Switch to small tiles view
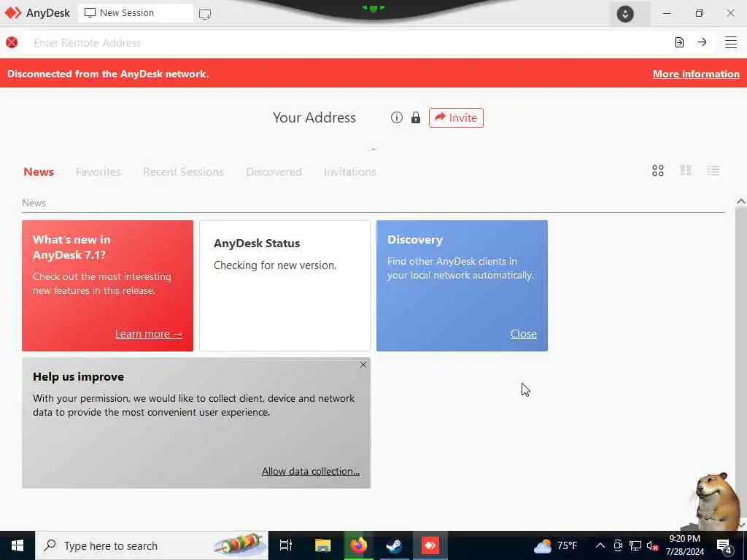The height and width of the screenshot is (560, 747). (686, 171)
